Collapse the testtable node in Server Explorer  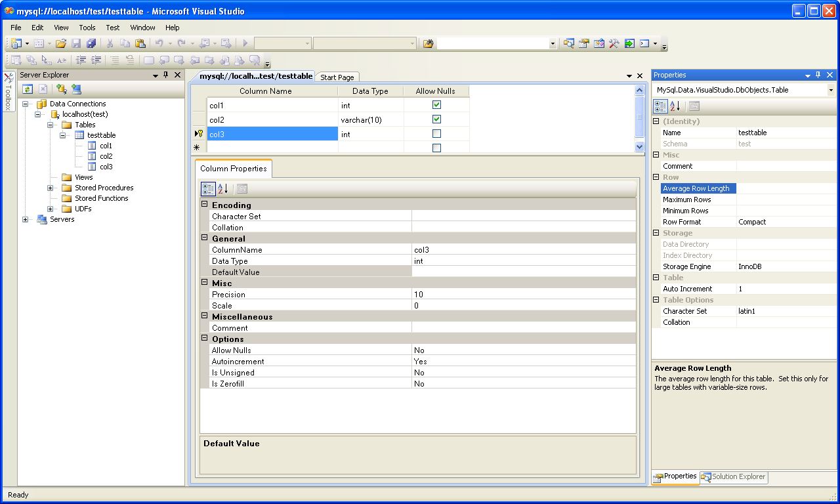point(64,135)
